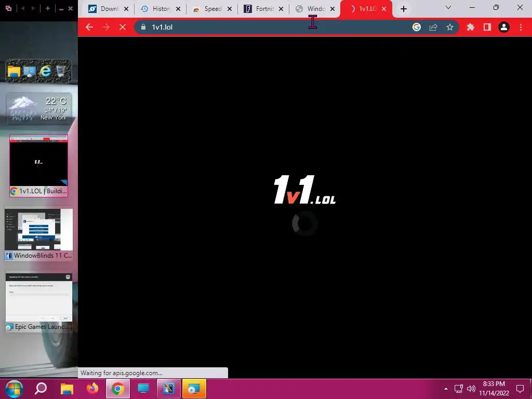Image resolution: width=532 pixels, height=399 pixels.
Task: Open the clock showing 8:33 PM
Action: [494, 389]
